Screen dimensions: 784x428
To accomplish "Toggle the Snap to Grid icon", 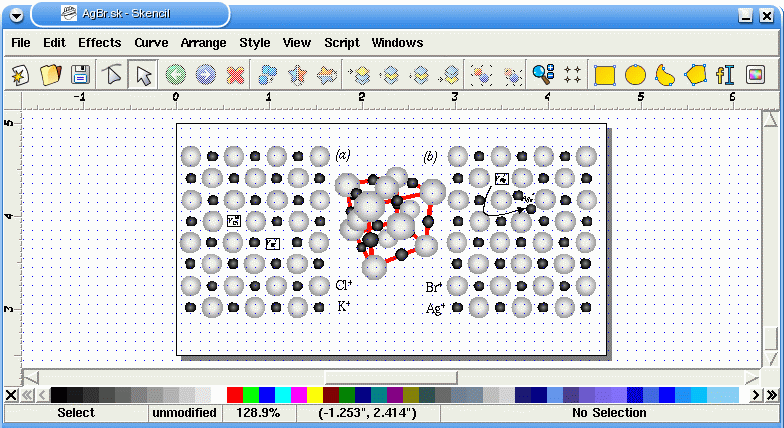I will 572,75.
